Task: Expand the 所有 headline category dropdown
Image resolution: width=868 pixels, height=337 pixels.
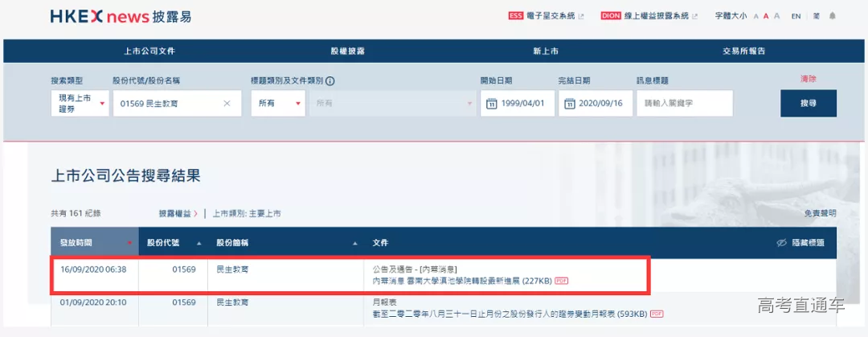Action: pos(277,103)
